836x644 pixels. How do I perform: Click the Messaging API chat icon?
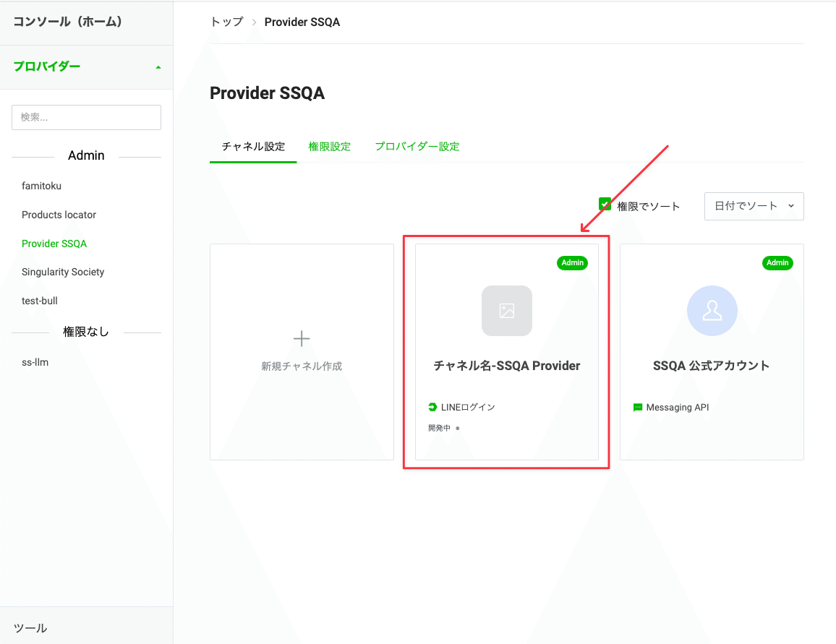[x=638, y=408]
